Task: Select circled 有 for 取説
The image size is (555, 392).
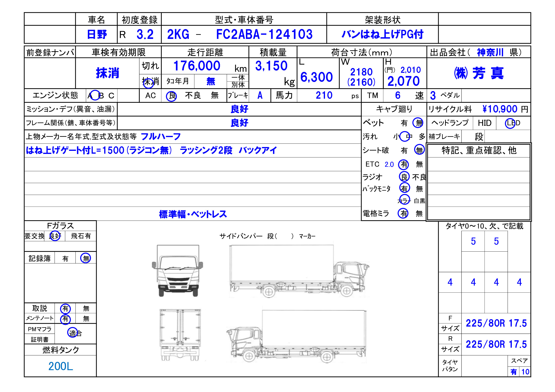Action: pos(65,309)
